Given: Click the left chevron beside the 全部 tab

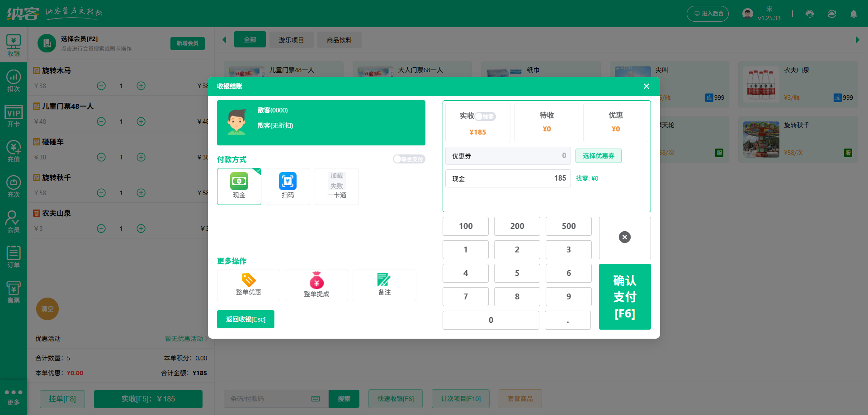Looking at the screenshot, I should click(224, 40).
